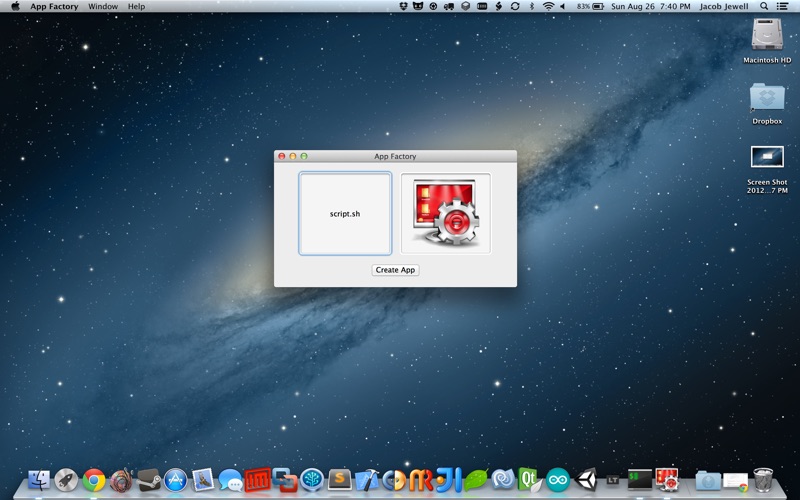Open Arduino from the Dock
Image resolution: width=800 pixels, height=500 pixels.
(x=558, y=480)
